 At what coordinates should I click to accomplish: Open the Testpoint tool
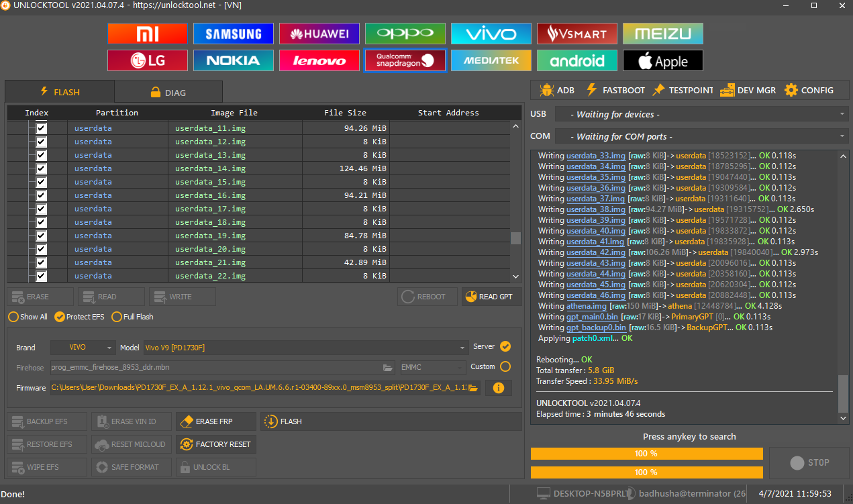point(683,90)
